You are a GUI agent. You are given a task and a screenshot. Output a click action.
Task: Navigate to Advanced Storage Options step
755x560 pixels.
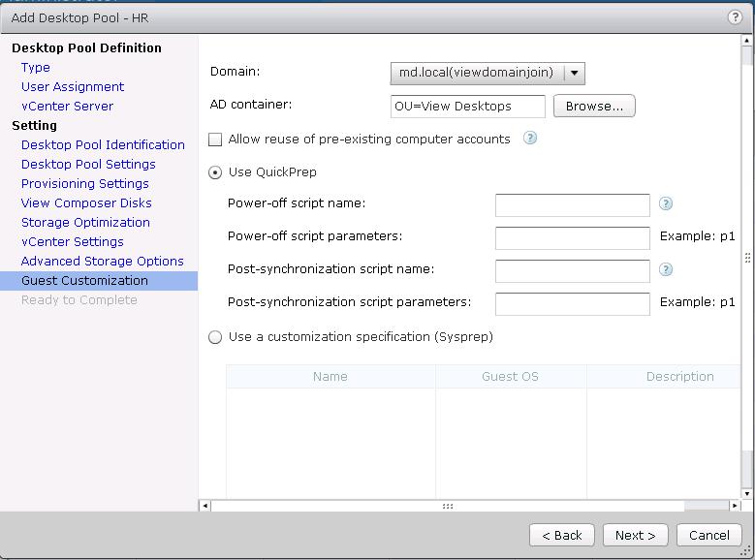[x=102, y=262]
